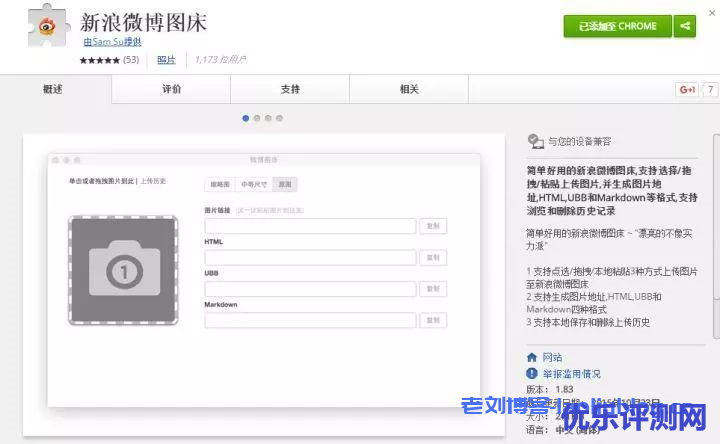The image size is (720, 444).
Task: Open the 照片 category link
Action: pos(166,60)
